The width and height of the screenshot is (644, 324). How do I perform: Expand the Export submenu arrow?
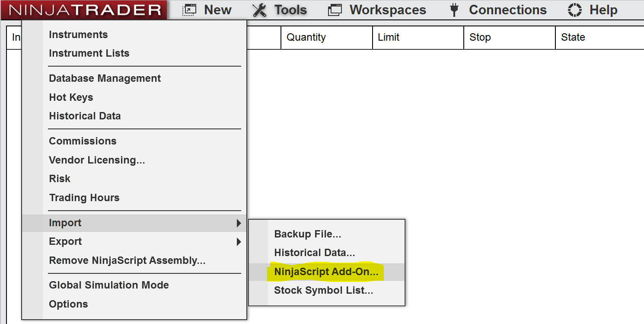239,242
